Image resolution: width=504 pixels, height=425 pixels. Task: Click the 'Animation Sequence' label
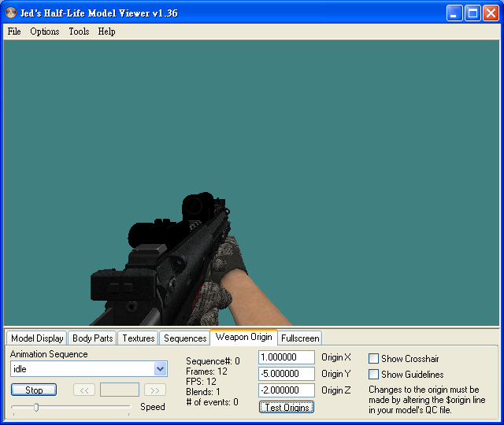(x=49, y=354)
